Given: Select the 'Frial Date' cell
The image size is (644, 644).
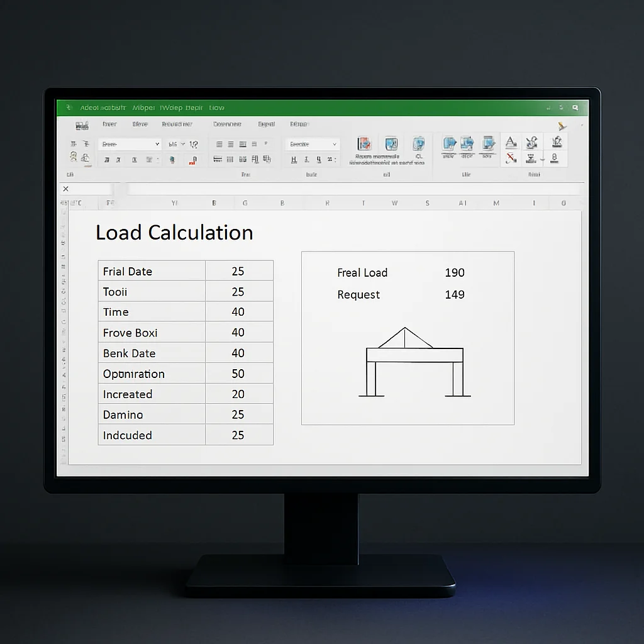Looking at the screenshot, I should [152, 271].
